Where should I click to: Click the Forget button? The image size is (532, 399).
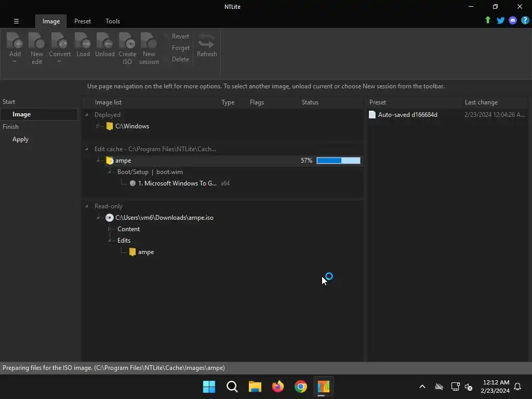(x=180, y=48)
